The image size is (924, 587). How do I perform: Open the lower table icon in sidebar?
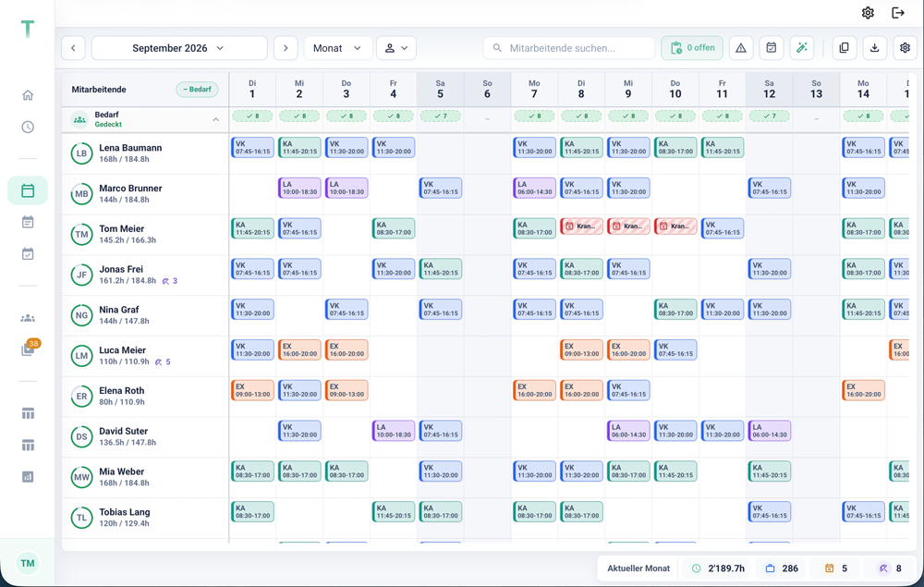[x=28, y=446]
